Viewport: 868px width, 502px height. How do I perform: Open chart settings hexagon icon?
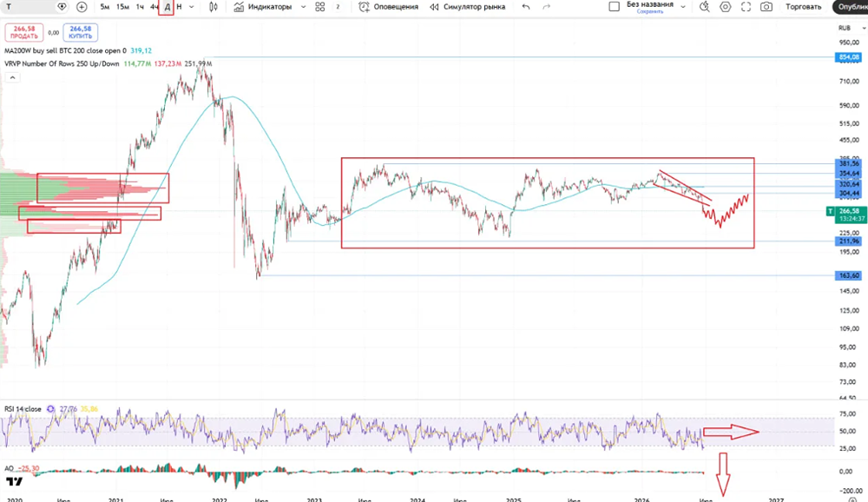click(x=725, y=7)
